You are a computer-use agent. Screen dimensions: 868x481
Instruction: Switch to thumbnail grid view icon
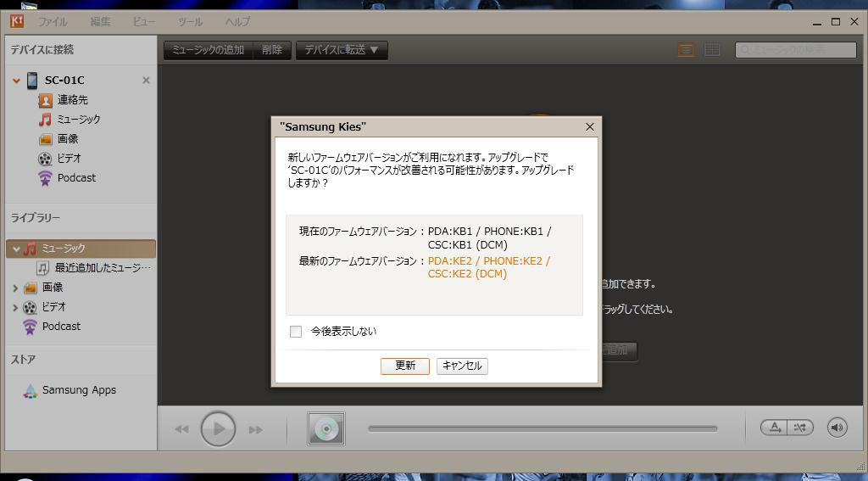(x=712, y=50)
